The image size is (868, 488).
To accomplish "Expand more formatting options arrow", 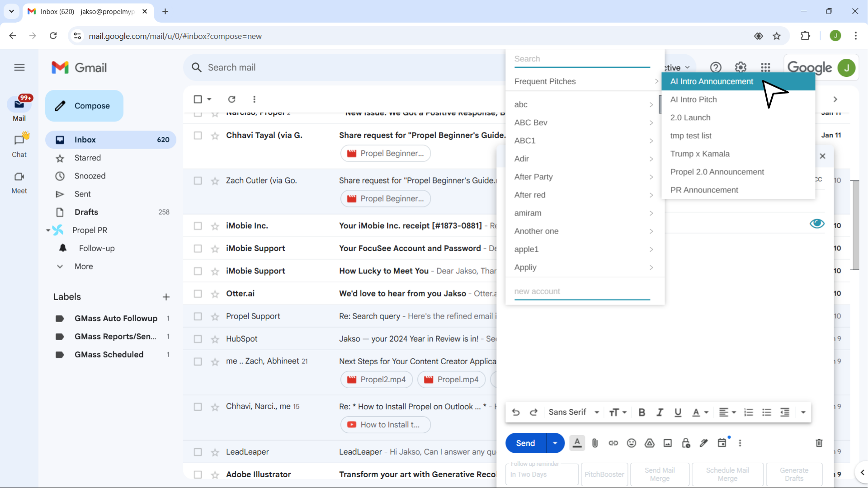I will tap(803, 412).
